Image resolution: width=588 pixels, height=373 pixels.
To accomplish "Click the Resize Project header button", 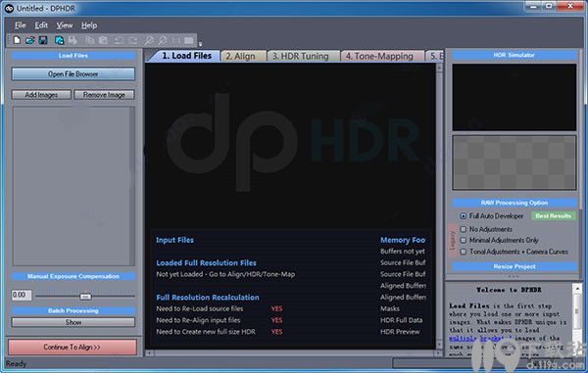I will 514,266.
